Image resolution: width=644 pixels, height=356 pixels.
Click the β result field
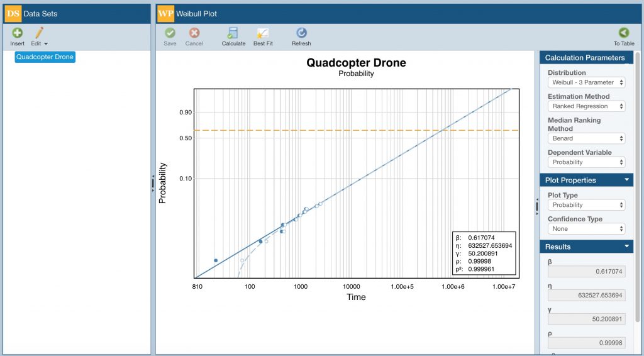(587, 272)
